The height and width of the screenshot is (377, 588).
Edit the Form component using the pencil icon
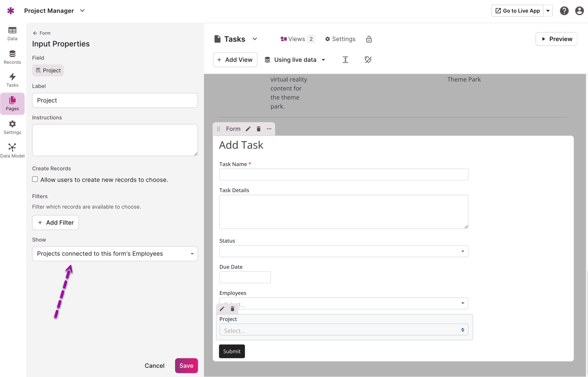coord(248,128)
